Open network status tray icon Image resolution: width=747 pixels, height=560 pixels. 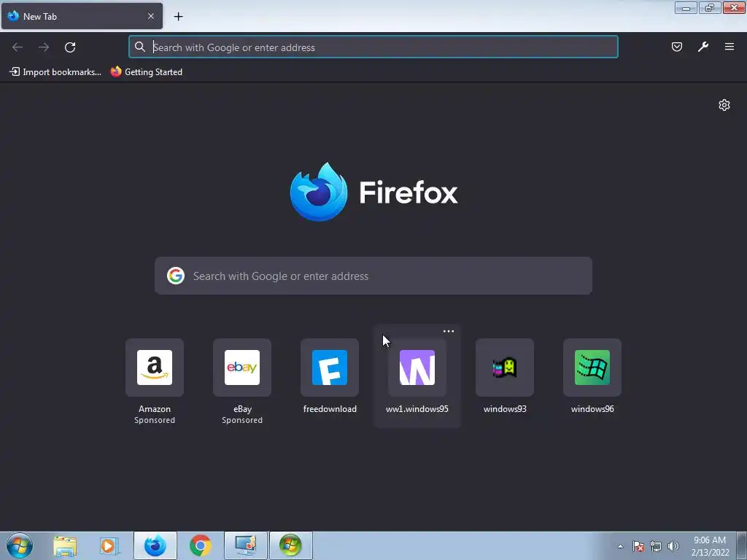(x=656, y=546)
